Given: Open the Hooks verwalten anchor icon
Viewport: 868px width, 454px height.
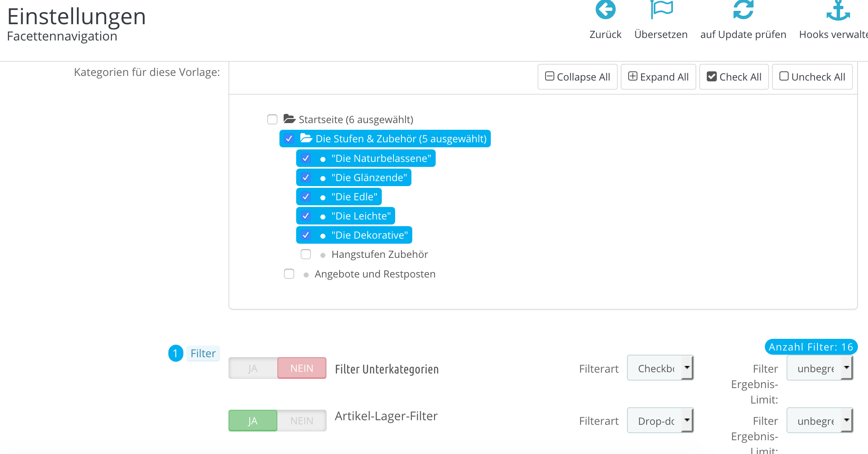Looking at the screenshot, I should [838, 10].
